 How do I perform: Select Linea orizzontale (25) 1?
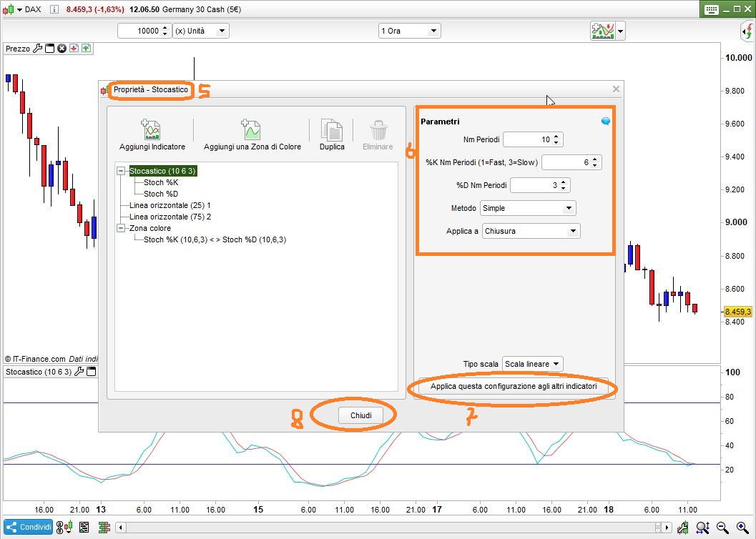170,206
